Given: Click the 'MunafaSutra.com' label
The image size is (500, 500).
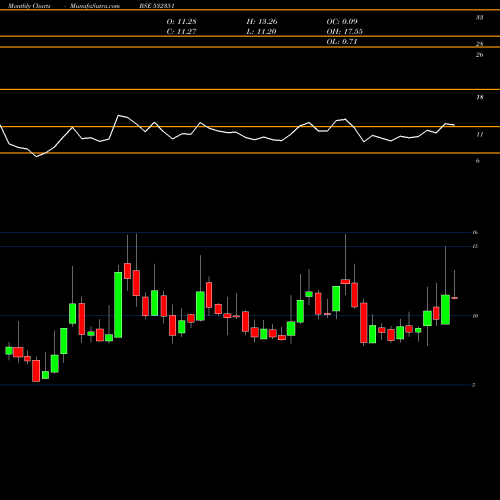Looking at the screenshot, I should click(95, 6).
